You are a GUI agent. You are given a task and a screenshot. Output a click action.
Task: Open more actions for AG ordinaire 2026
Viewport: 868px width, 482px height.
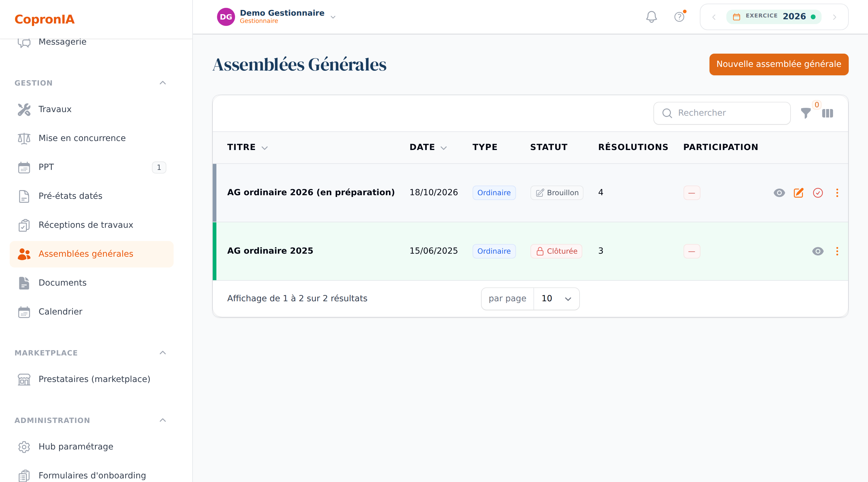coord(837,193)
